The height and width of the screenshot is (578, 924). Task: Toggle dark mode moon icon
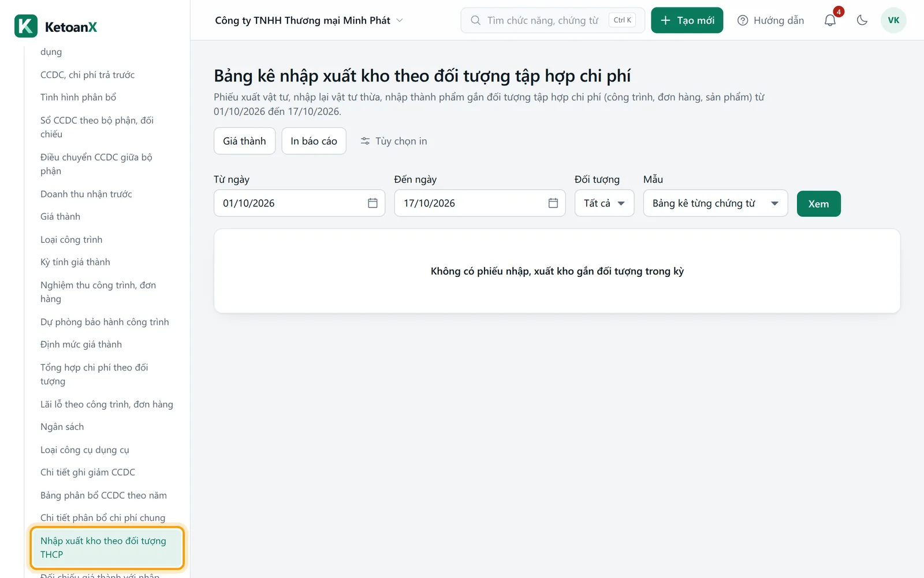click(862, 20)
